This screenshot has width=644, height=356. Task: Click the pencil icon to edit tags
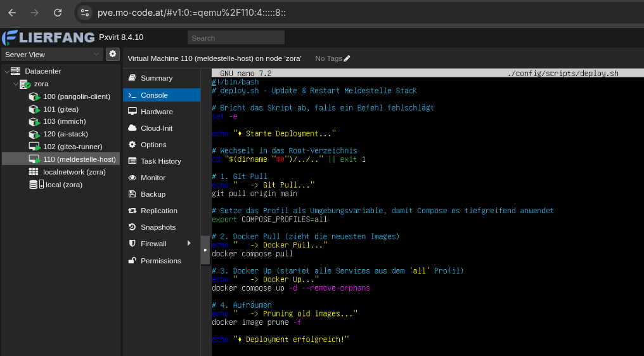tap(347, 58)
